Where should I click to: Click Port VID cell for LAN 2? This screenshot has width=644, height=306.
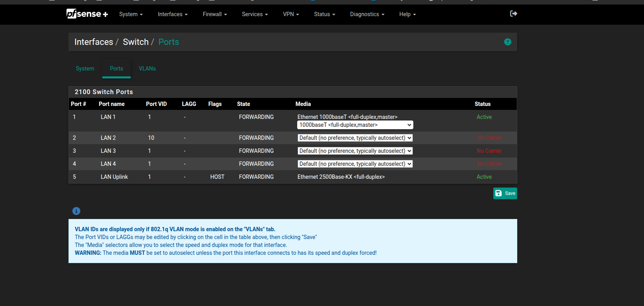151,138
